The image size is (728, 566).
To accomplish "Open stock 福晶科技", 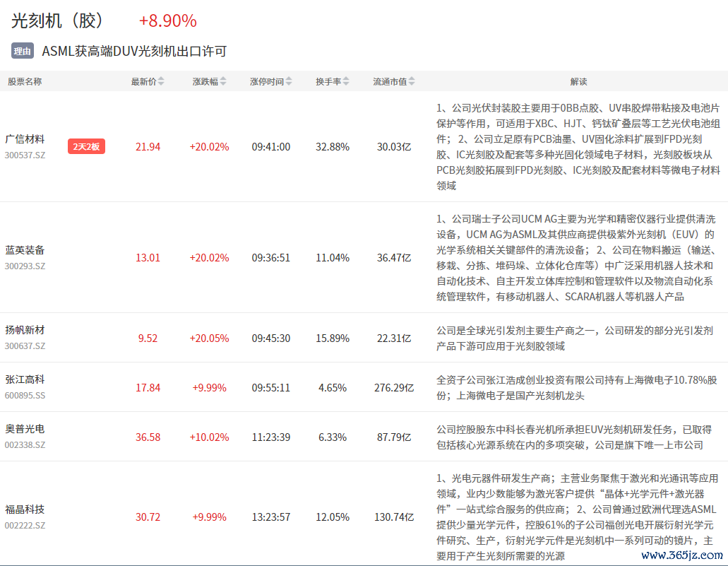I will tap(25, 509).
